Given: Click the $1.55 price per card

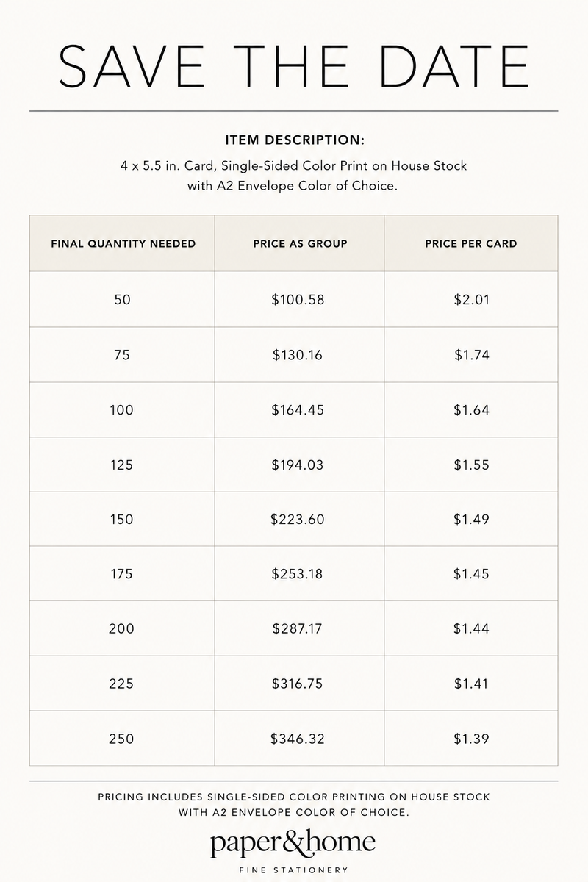Looking at the screenshot, I should pos(471,465).
